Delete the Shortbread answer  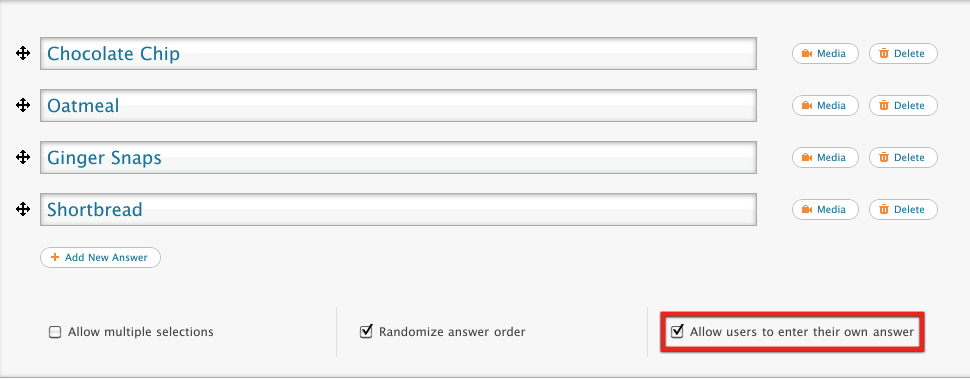point(903,210)
